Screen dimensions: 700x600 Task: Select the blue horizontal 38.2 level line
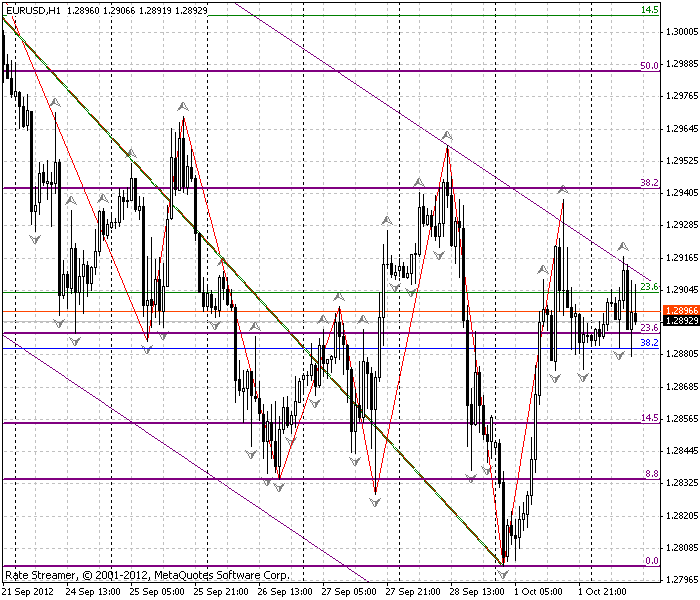click(330, 349)
